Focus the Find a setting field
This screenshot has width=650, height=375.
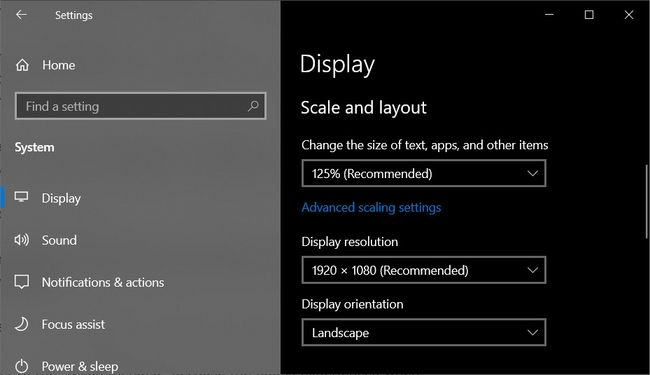click(x=141, y=106)
